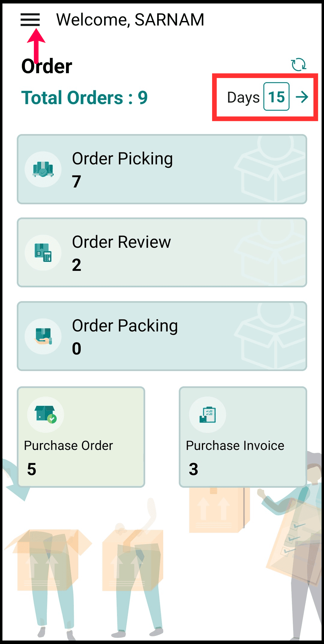The image size is (324, 644).
Task: Tap the Order Picking trolley icon
Action: [x=43, y=169]
